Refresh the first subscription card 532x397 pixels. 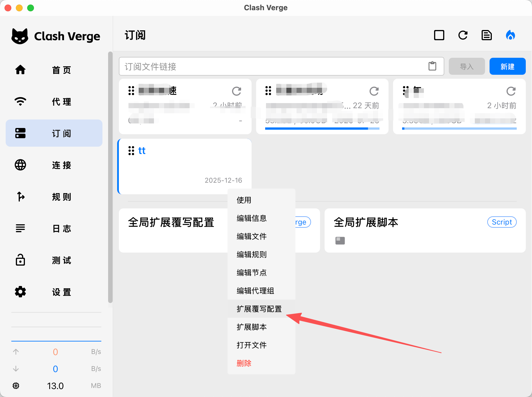pos(236,91)
